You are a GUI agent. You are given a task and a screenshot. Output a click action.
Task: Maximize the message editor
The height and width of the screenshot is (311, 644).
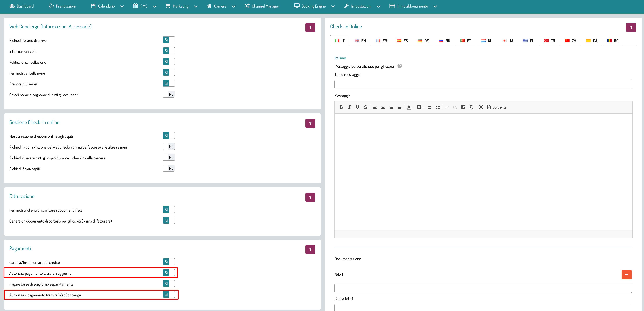[x=481, y=107]
